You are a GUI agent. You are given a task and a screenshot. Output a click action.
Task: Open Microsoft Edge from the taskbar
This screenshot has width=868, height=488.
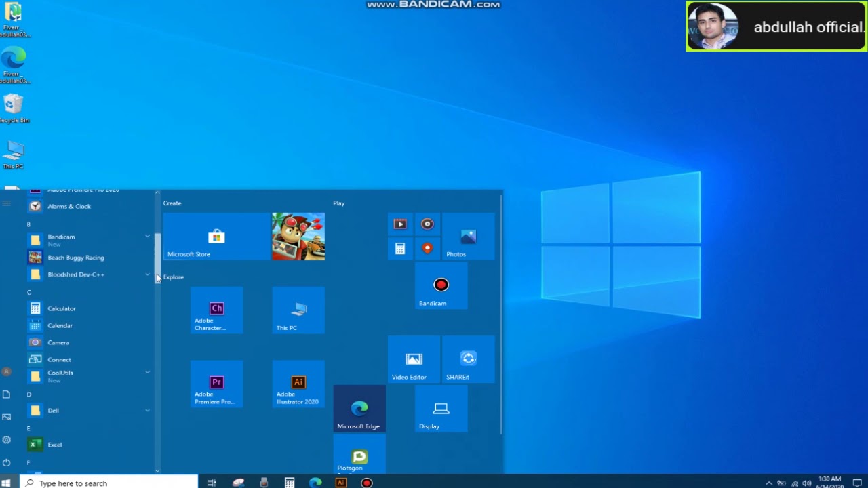point(315,483)
